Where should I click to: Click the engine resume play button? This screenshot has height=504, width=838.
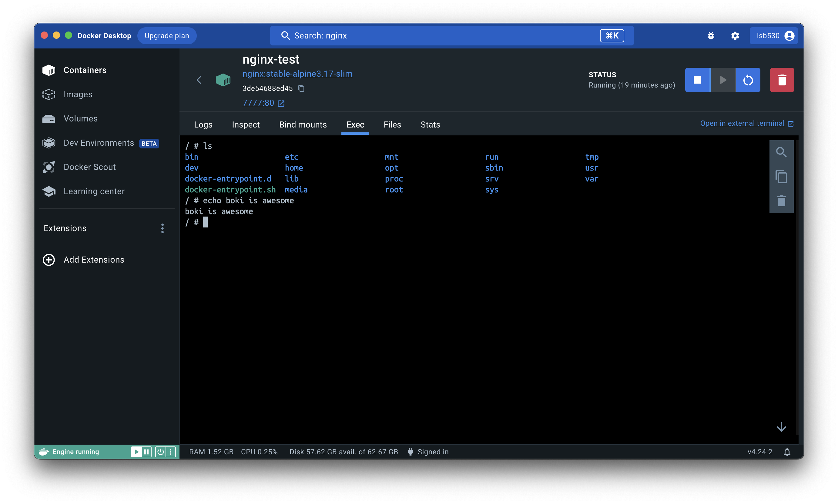(136, 452)
